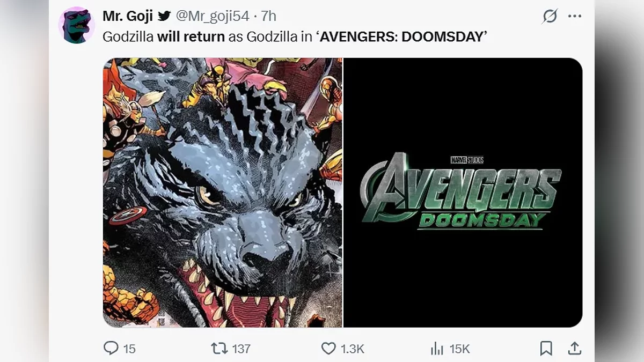Open Mr. Goji's profile avatar
This screenshot has width=644, height=362.
coord(77,25)
